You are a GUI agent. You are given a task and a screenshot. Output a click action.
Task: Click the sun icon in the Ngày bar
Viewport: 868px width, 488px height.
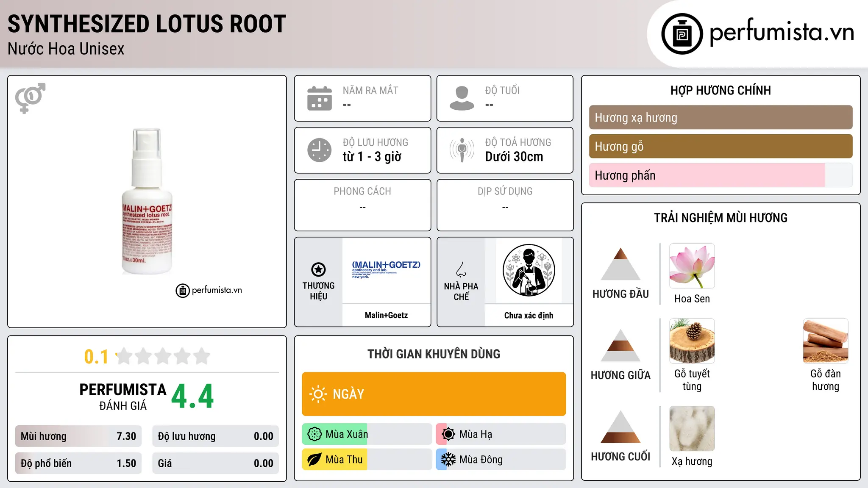click(318, 394)
